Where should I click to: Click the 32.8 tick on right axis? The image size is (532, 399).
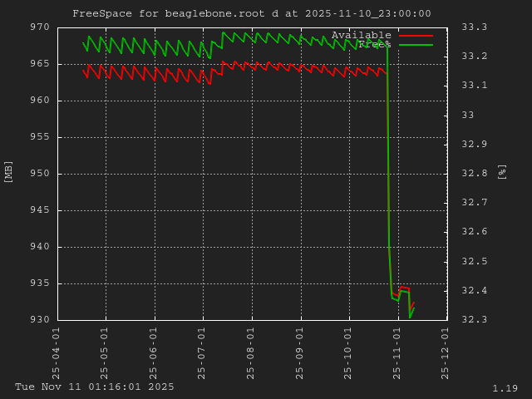(473, 174)
